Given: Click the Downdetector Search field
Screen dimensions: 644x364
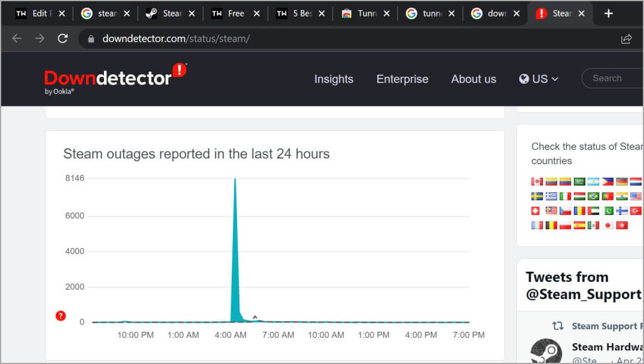Looking at the screenshot, I should 613,78.
